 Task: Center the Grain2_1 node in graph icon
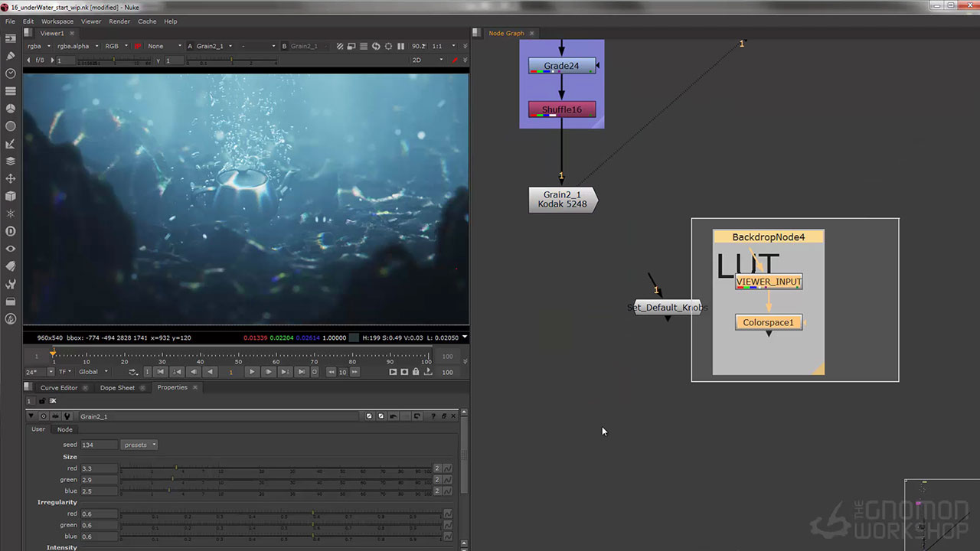point(44,416)
